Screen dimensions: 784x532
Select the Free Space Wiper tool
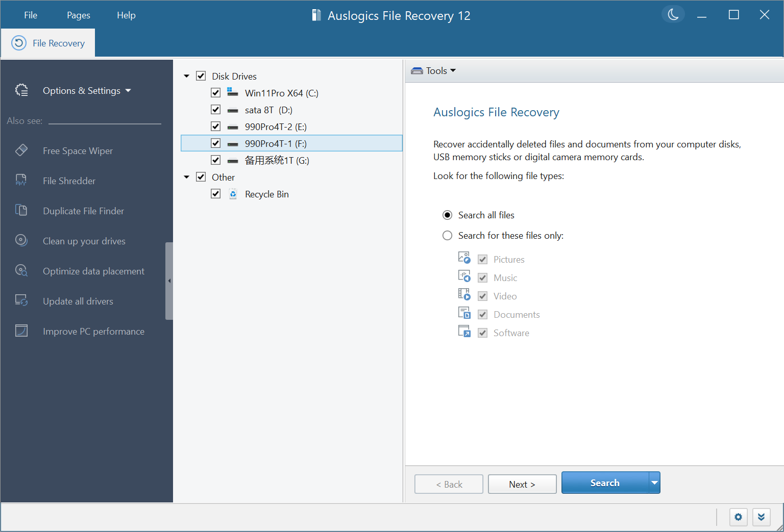point(77,150)
